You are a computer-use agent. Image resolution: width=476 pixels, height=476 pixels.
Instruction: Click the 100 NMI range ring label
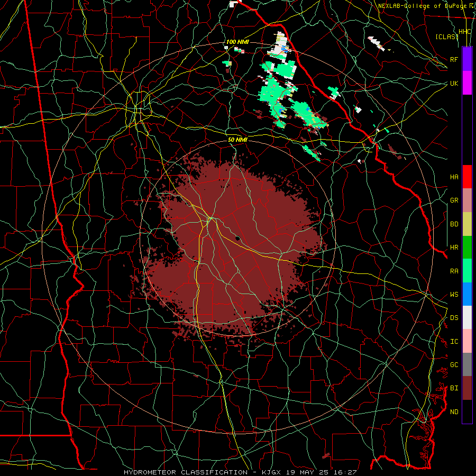pyautogui.click(x=237, y=42)
